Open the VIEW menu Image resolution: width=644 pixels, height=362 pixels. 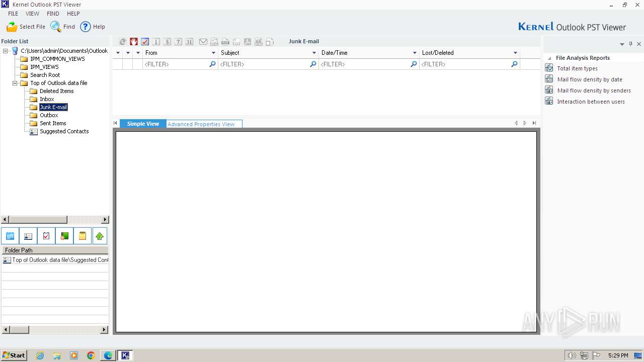point(32,14)
